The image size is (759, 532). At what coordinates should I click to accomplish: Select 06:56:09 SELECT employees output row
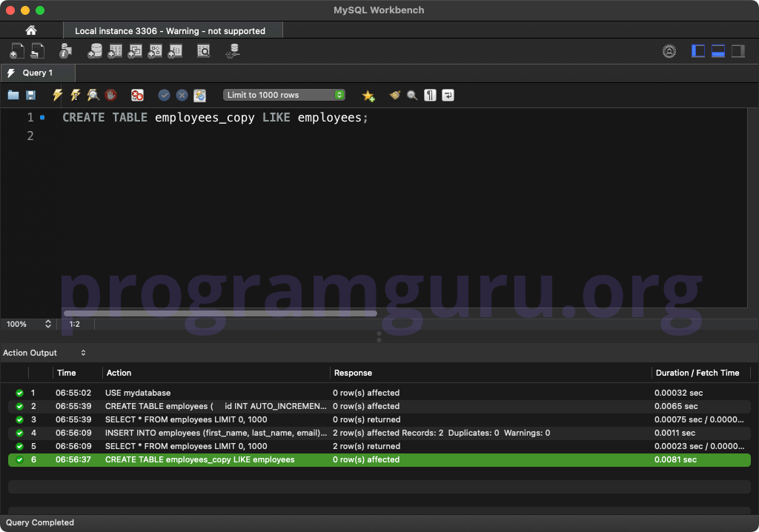click(379, 446)
